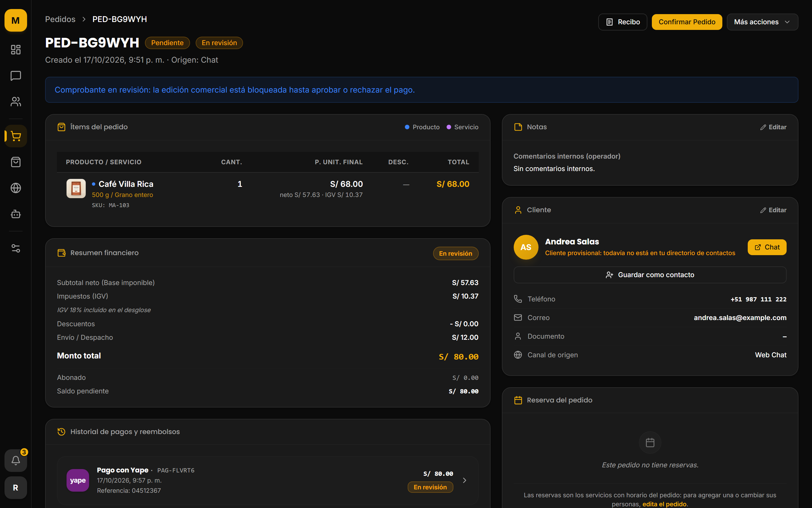The image size is (812, 508).
Task: Click the blue Producto legend dot
Action: click(407, 127)
